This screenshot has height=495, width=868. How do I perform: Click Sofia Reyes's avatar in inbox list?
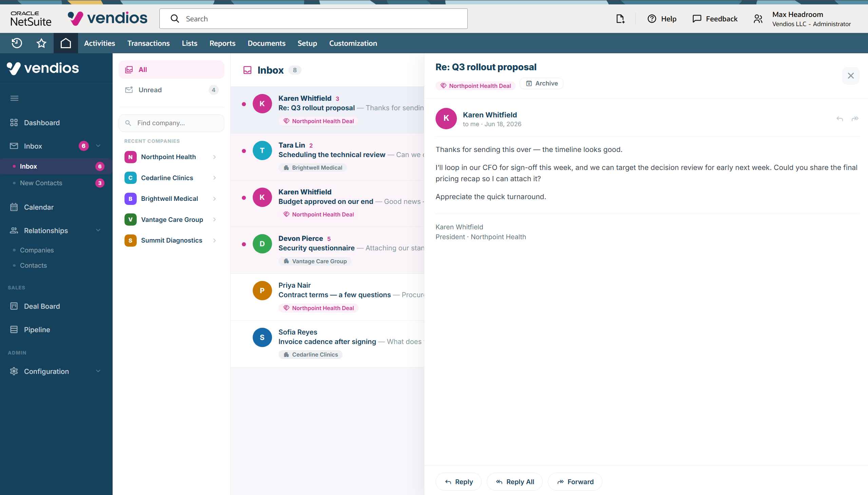(x=262, y=337)
